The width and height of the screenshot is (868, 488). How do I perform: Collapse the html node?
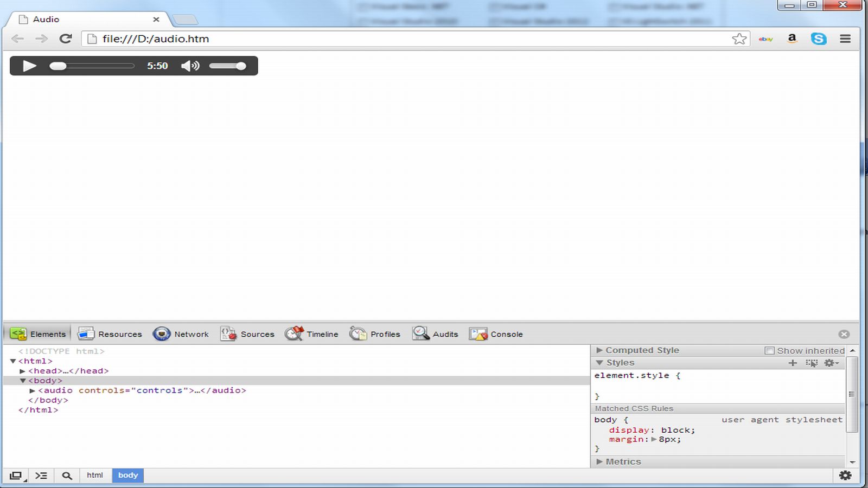13,361
